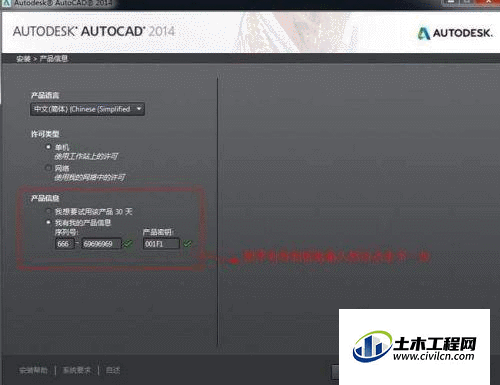
Task: Click the Autodesk logo in the header
Action: [455, 33]
